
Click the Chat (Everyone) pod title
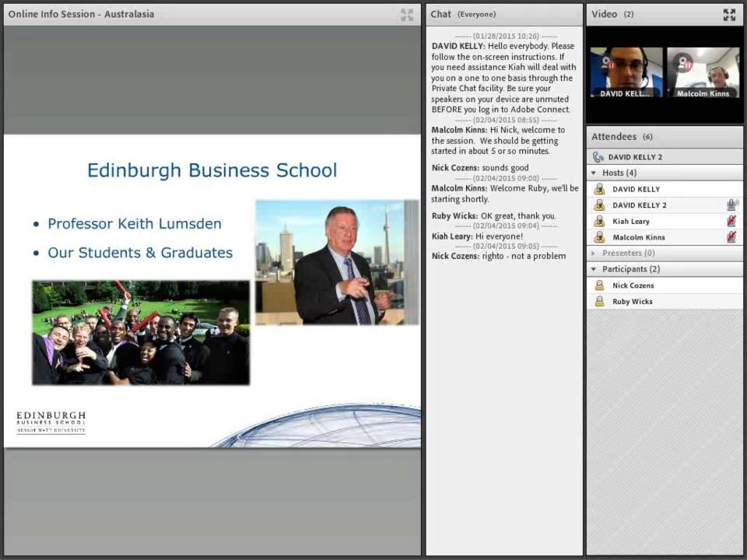point(463,14)
